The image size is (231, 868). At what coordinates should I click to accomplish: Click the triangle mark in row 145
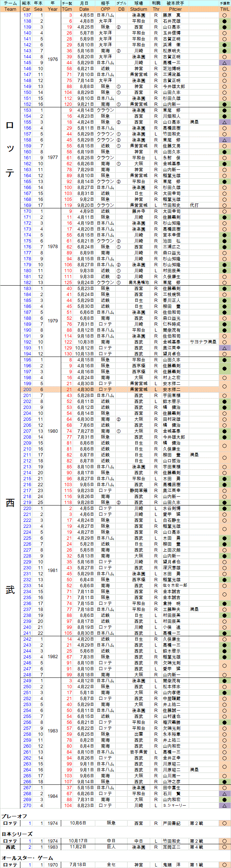click(224, 63)
